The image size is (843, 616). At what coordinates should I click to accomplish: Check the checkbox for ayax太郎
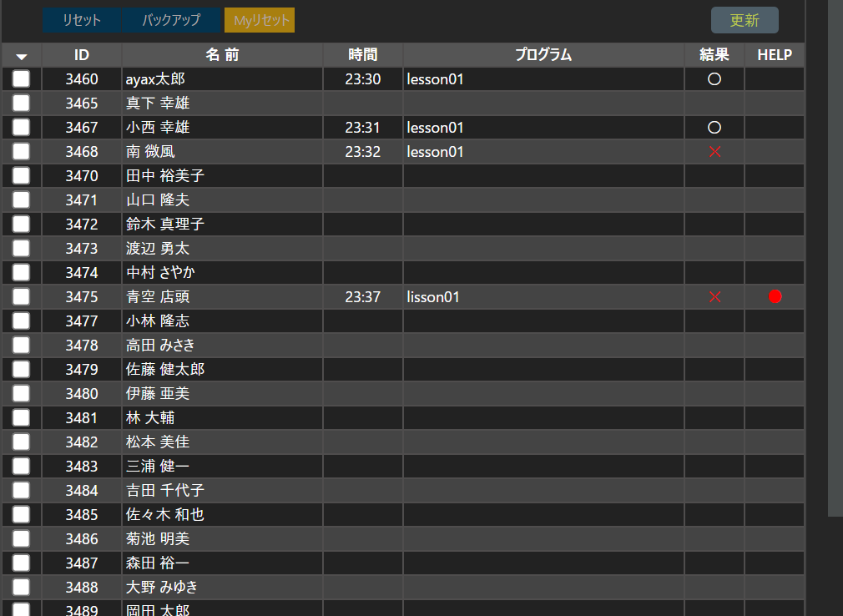click(20, 78)
